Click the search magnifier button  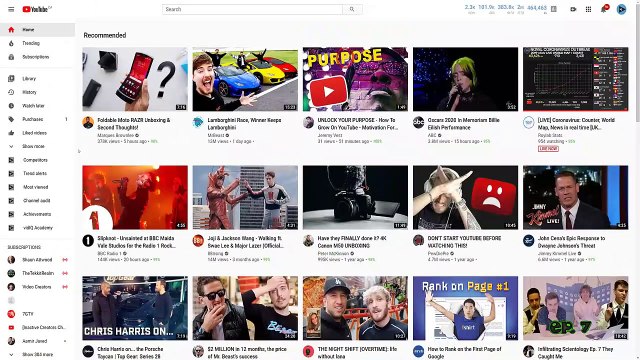click(x=352, y=9)
